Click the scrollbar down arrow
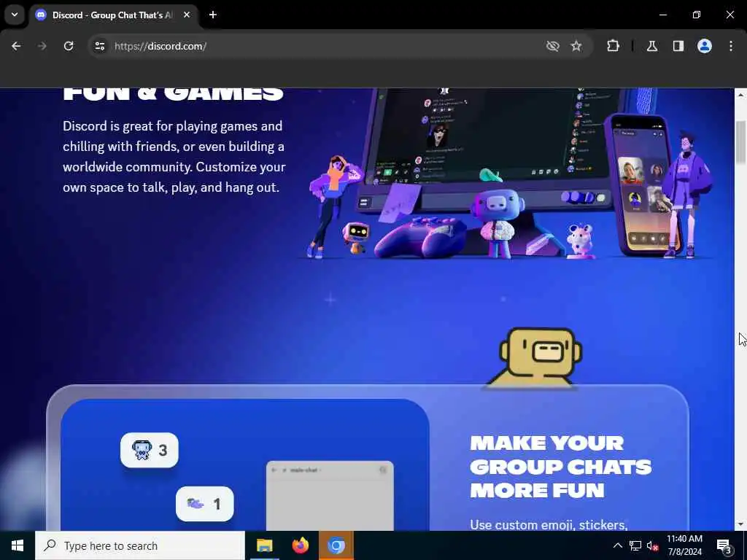Image resolution: width=747 pixels, height=560 pixels. [741, 525]
